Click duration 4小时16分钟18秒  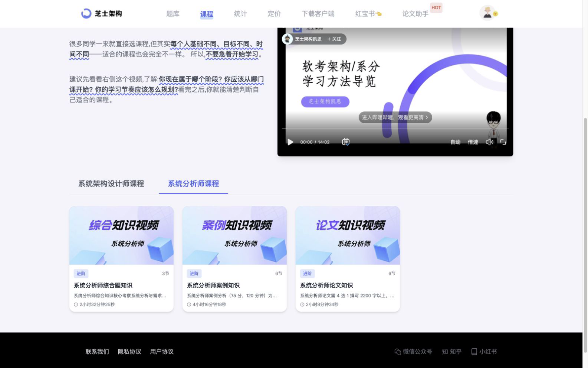coord(209,305)
